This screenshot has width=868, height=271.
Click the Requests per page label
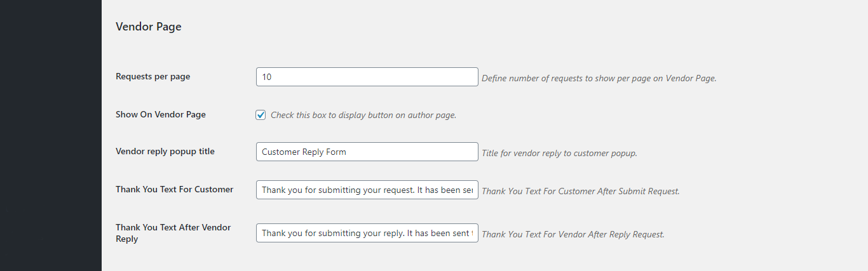pyautogui.click(x=153, y=76)
